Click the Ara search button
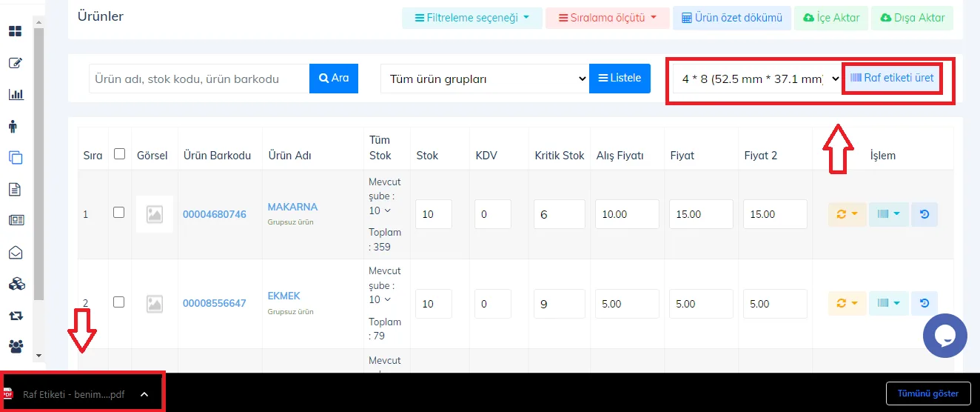 point(334,78)
